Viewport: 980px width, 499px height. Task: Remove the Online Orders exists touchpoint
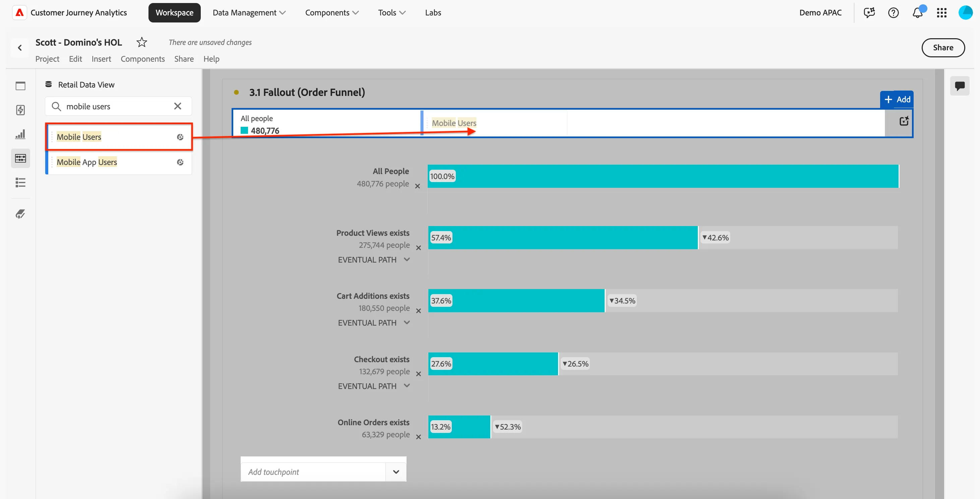click(x=419, y=437)
